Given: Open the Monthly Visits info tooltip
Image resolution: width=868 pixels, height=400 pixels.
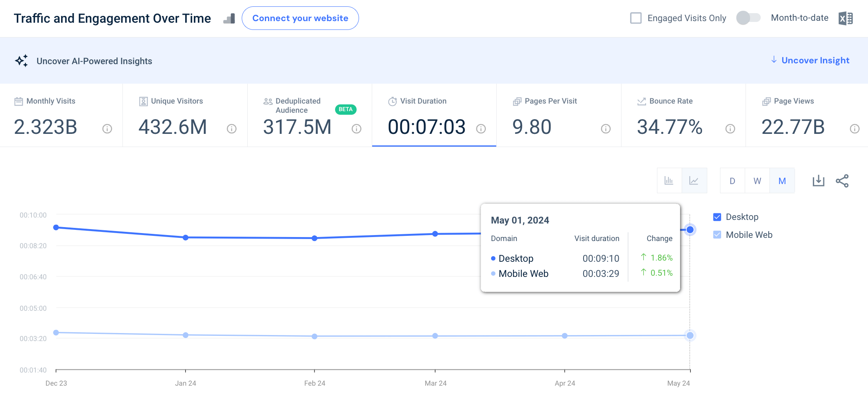Looking at the screenshot, I should (x=107, y=129).
